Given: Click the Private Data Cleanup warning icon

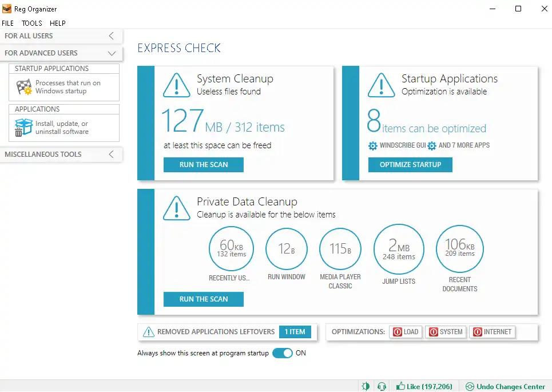Looking at the screenshot, I should click(177, 208).
